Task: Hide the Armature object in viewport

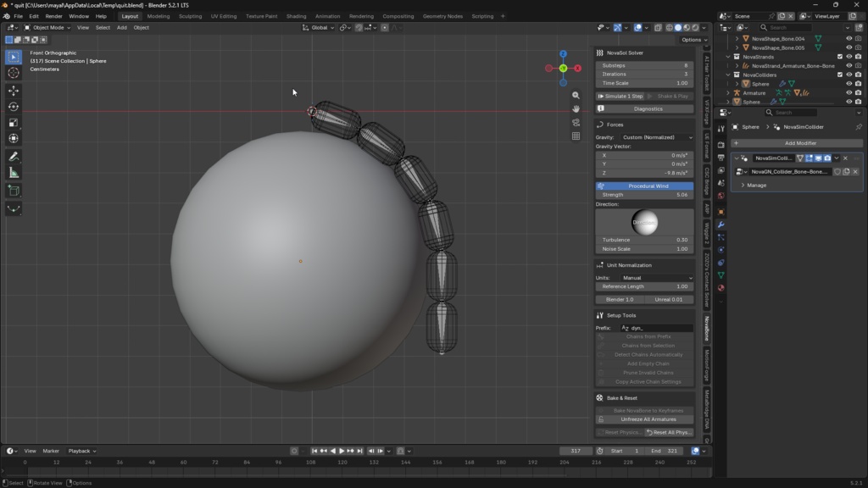Action: point(849,93)
